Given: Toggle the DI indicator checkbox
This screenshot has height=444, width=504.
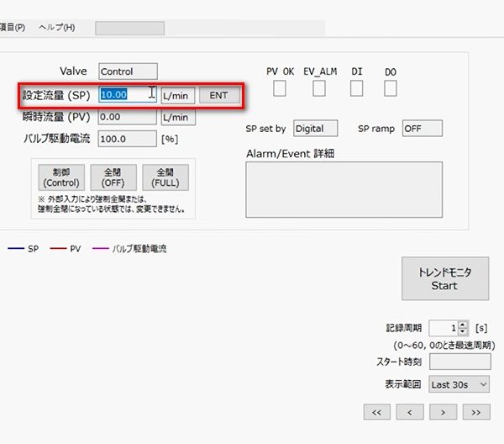Looking at the screenshot, I should click(x=357, y=87).
